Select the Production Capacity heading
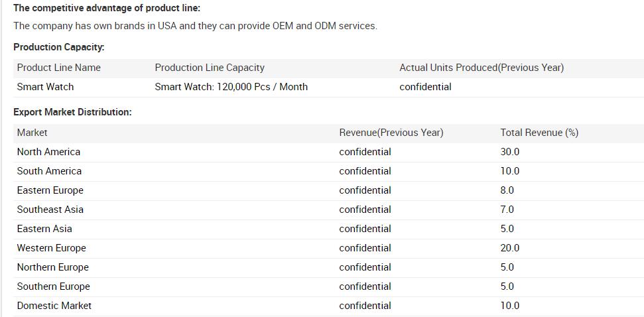Screen dimensions: 644x317 pos(59,47)
